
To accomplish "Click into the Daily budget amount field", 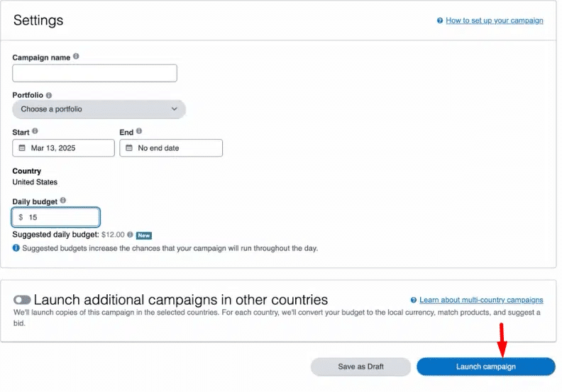I will click(x=60, y=218).
